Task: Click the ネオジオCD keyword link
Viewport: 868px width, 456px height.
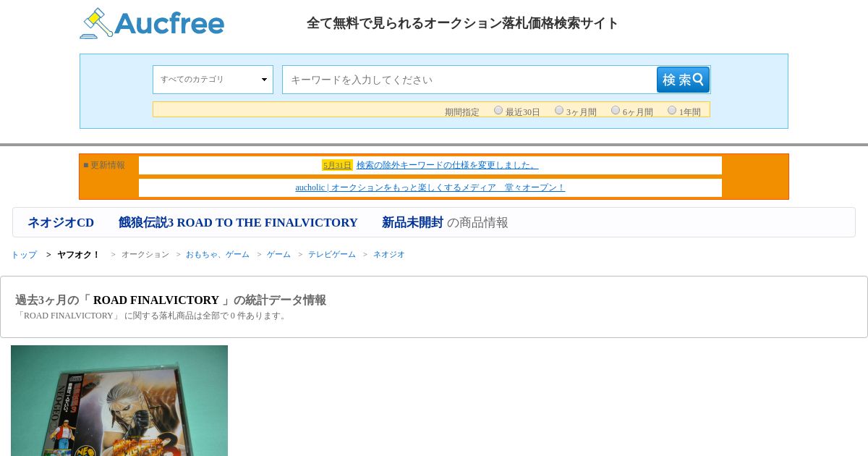Action: [x=61, y=222]
